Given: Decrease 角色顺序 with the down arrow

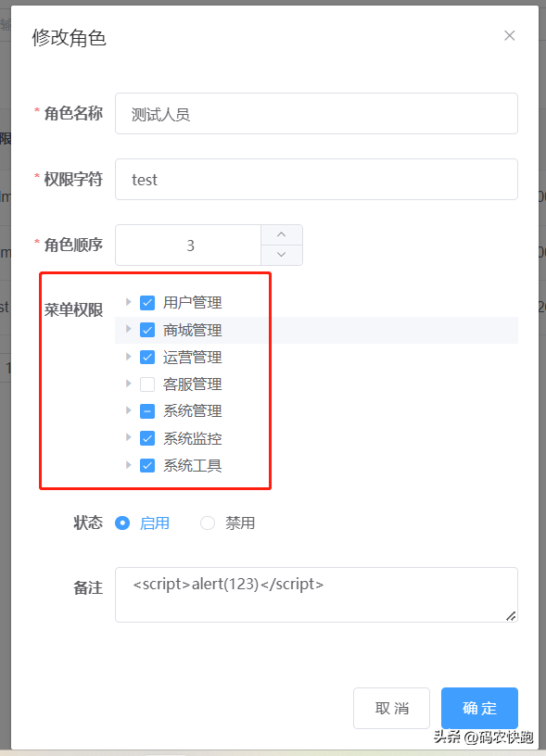Looking at the screenshot, I should [282, 255].
